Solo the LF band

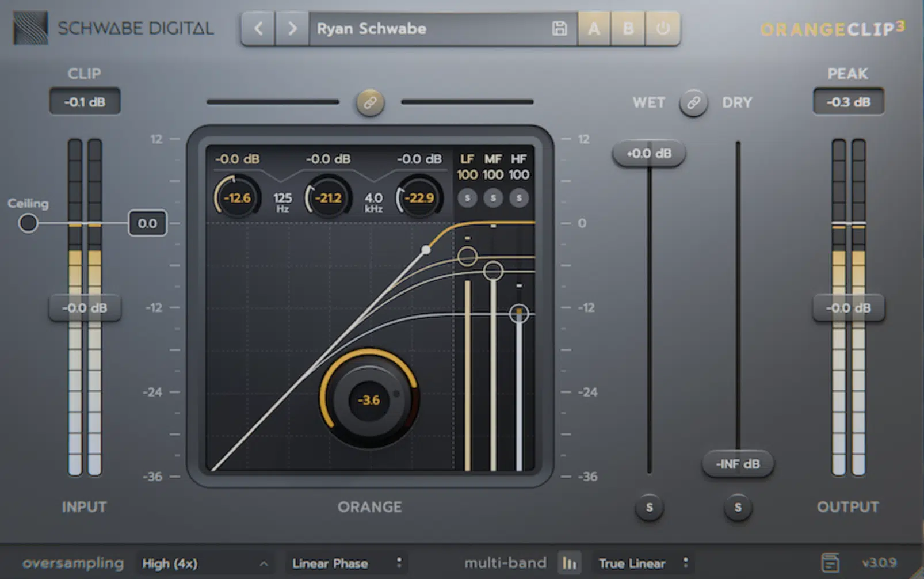(x=467, y=198)
